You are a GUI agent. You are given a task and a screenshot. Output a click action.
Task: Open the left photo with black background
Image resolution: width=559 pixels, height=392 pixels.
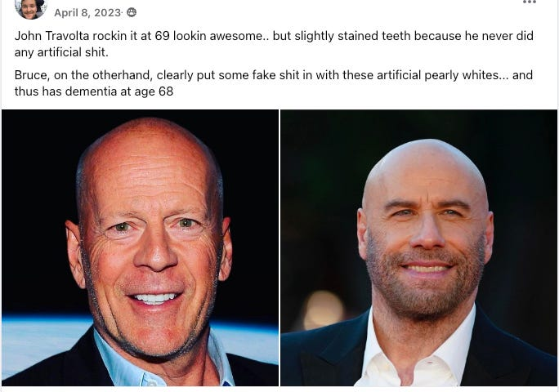[140, 247]
